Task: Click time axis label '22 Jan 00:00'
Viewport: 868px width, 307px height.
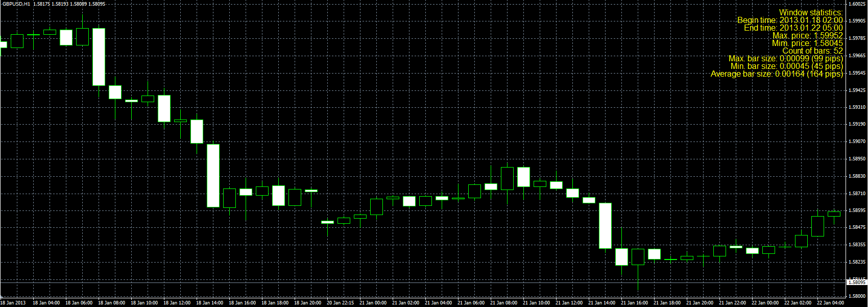Action: (765, 303)
